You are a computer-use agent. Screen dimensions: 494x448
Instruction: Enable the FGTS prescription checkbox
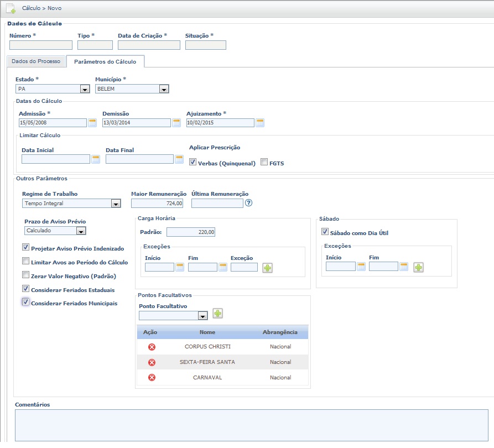[x=264, y=162]
